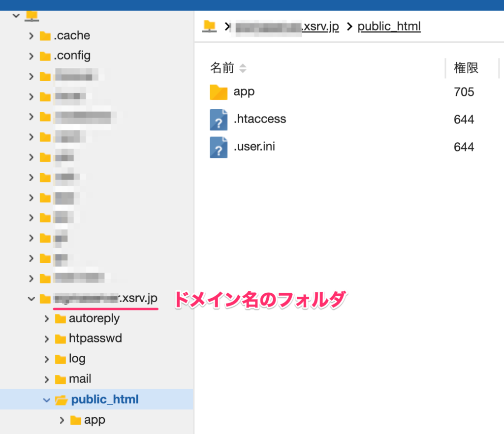The height and width of the screenshot is (434, 504).
Task: Click permission 644 of .user.ini
Action: coord(464,147)
